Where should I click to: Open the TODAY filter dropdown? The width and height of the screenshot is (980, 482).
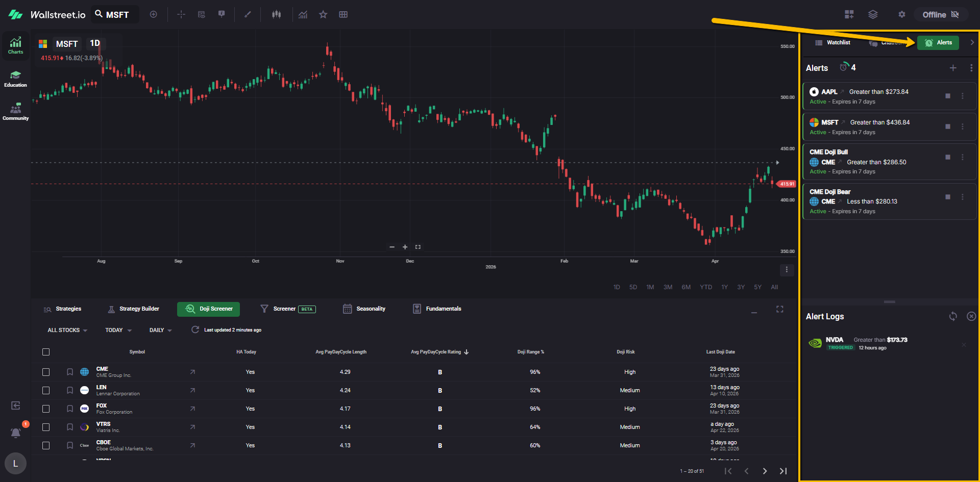pos(118,330)
